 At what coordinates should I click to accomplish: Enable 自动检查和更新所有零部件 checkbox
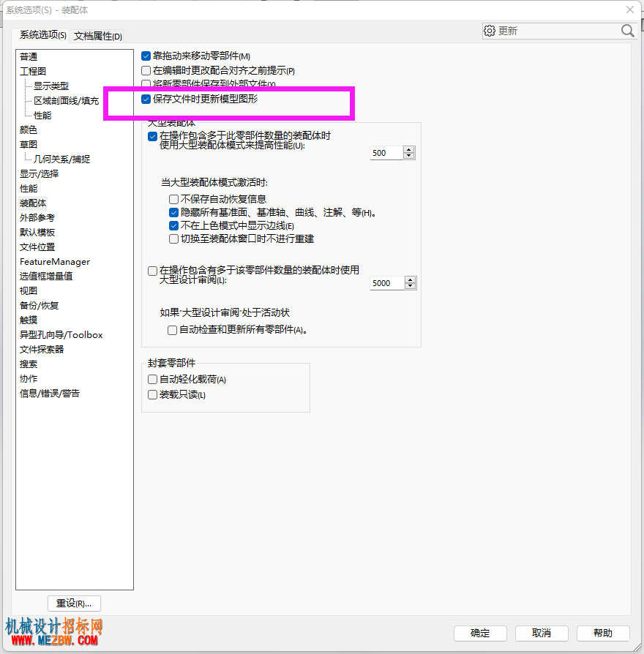tap(172, 330)
